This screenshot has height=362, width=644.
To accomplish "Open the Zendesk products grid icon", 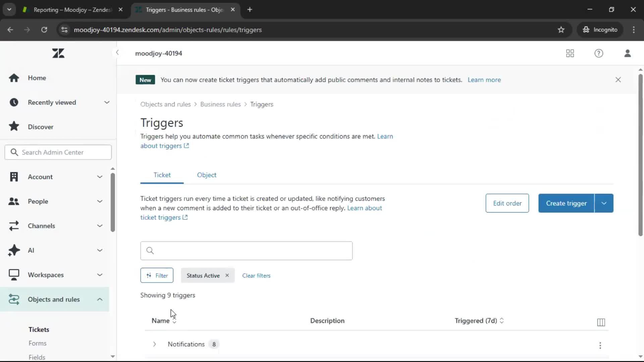I will coord(570,53).
